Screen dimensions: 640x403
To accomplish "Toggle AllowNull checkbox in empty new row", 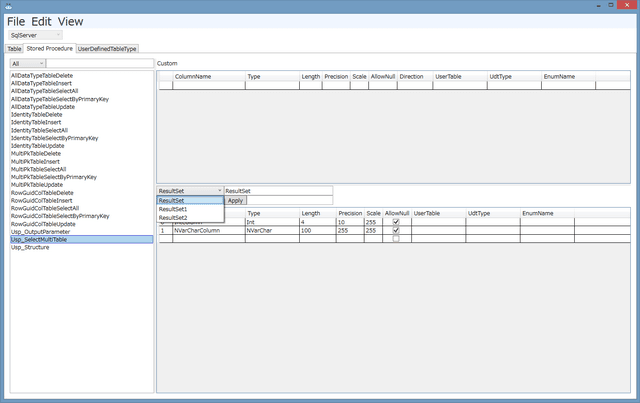I will pyautogui.click(x=396, y=238).
